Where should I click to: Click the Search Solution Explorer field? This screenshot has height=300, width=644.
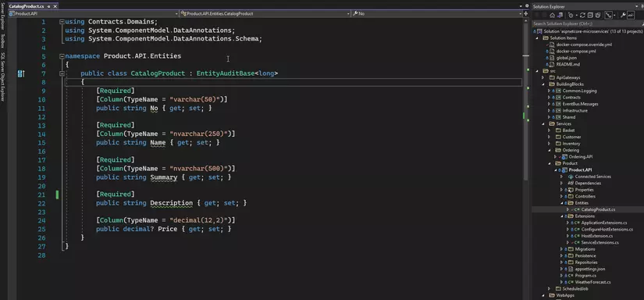[588, 23]
